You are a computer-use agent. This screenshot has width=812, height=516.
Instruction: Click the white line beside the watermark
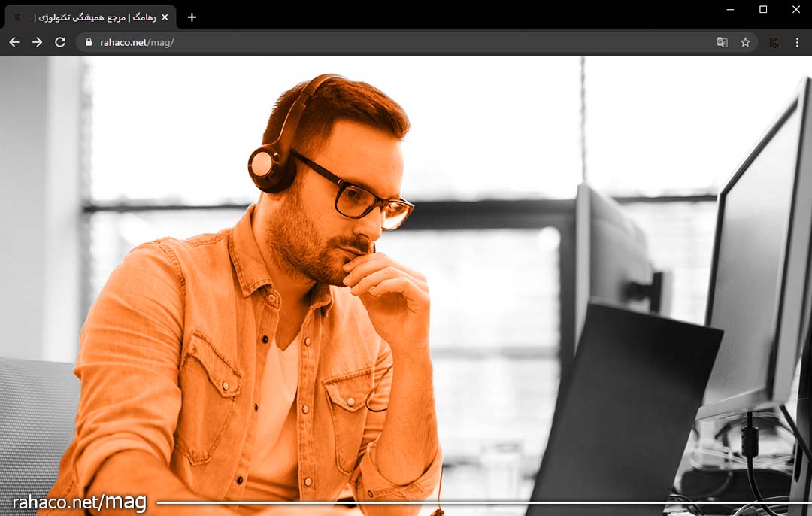(x=481, y=502)
